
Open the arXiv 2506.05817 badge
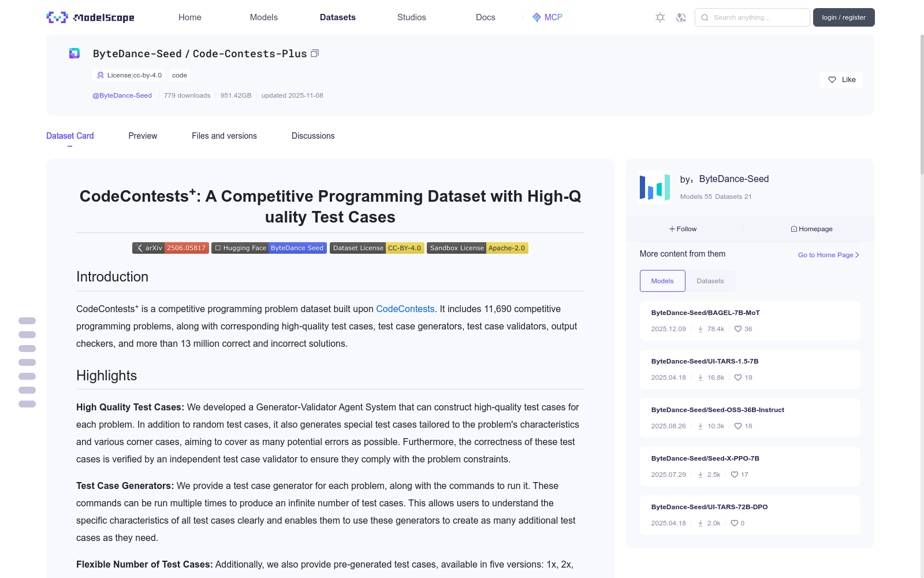[170, 247]
